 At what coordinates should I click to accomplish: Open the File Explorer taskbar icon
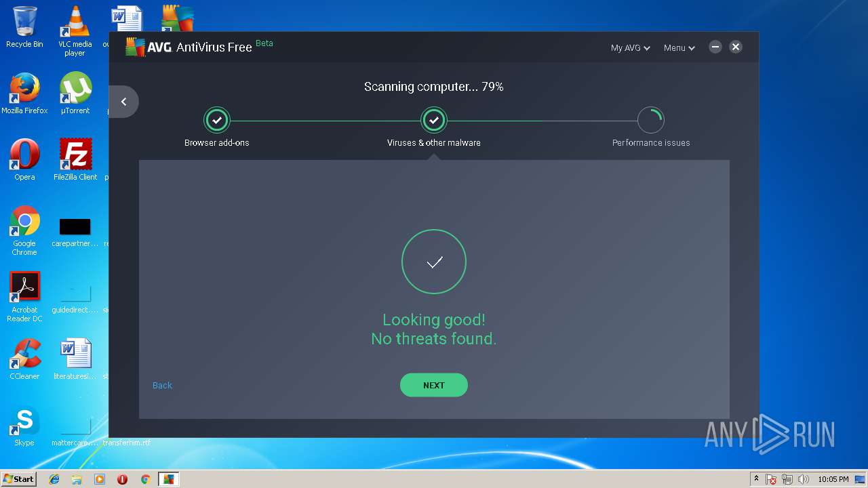(77, 479)
